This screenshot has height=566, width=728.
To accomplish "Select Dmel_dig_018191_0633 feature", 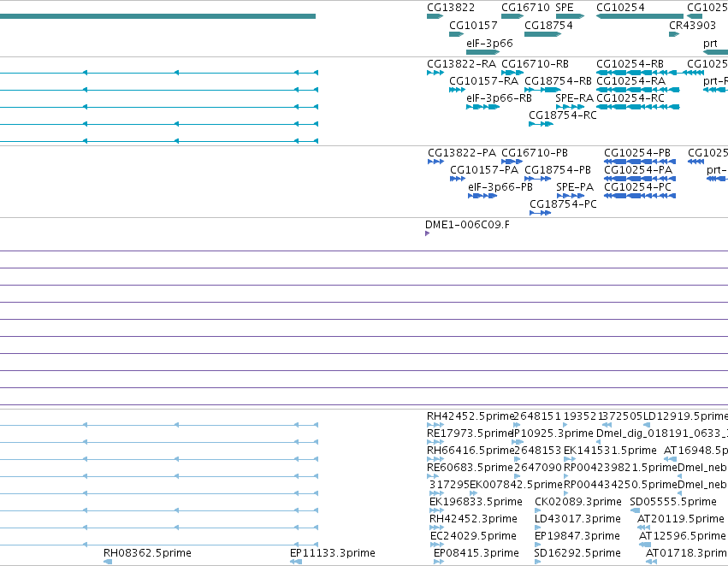I will pyautogui.click(x=662, y=433).
